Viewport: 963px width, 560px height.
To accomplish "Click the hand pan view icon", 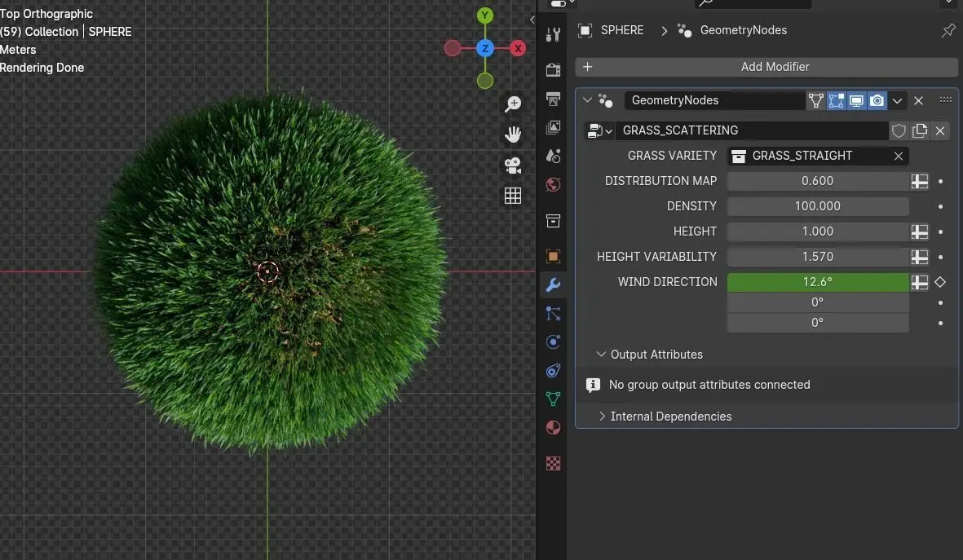I will point(513,134).
